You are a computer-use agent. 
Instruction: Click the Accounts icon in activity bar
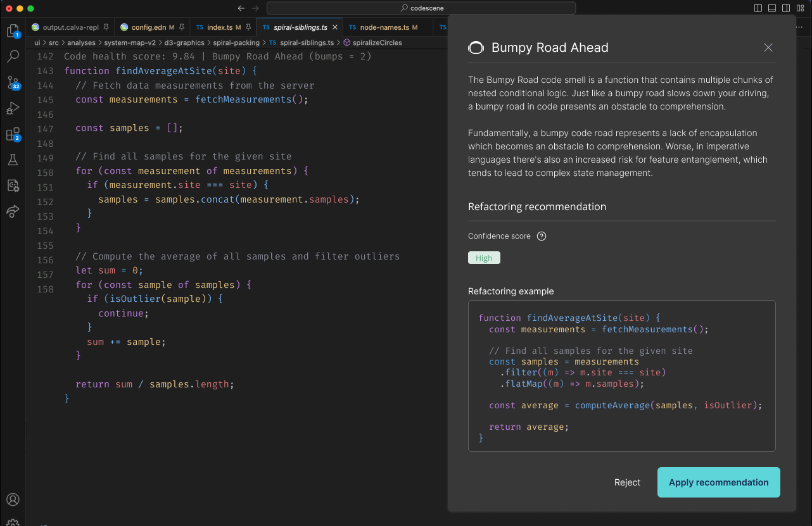coord(13,500)
